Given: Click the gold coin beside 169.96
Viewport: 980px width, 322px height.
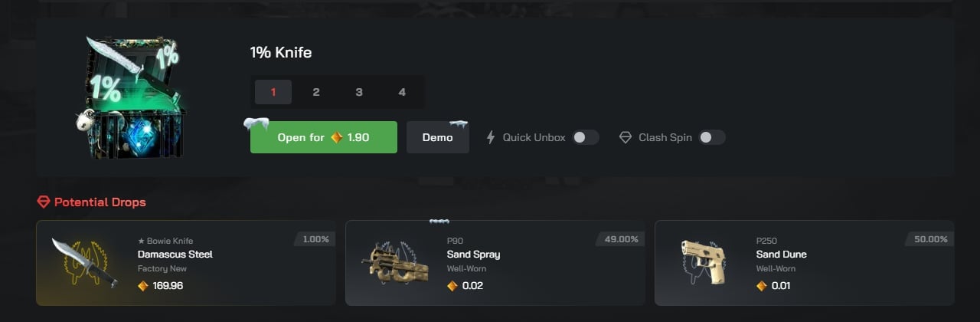Looking at the screenshot, I should (142, 286).
